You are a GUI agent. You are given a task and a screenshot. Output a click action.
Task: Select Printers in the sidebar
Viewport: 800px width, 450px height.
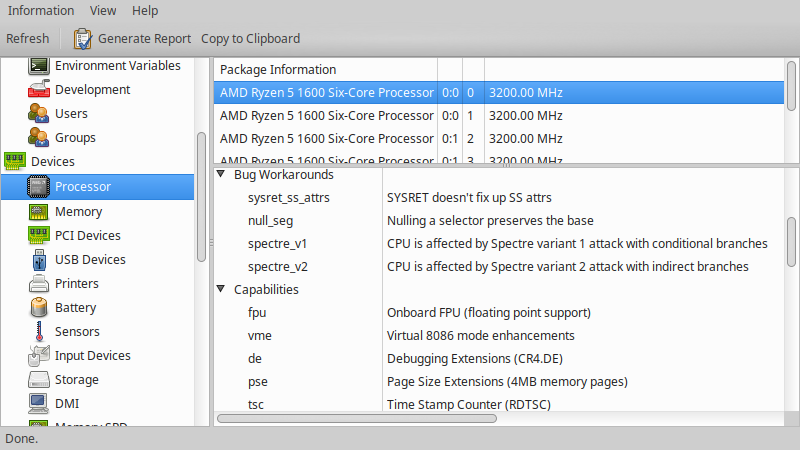click(77, 284)
